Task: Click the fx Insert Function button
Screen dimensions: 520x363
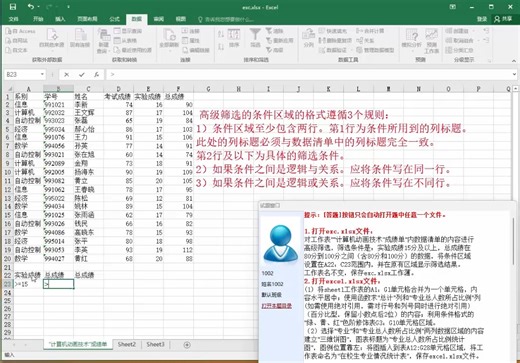Action: pyautogui.click(x=96, y=74)
